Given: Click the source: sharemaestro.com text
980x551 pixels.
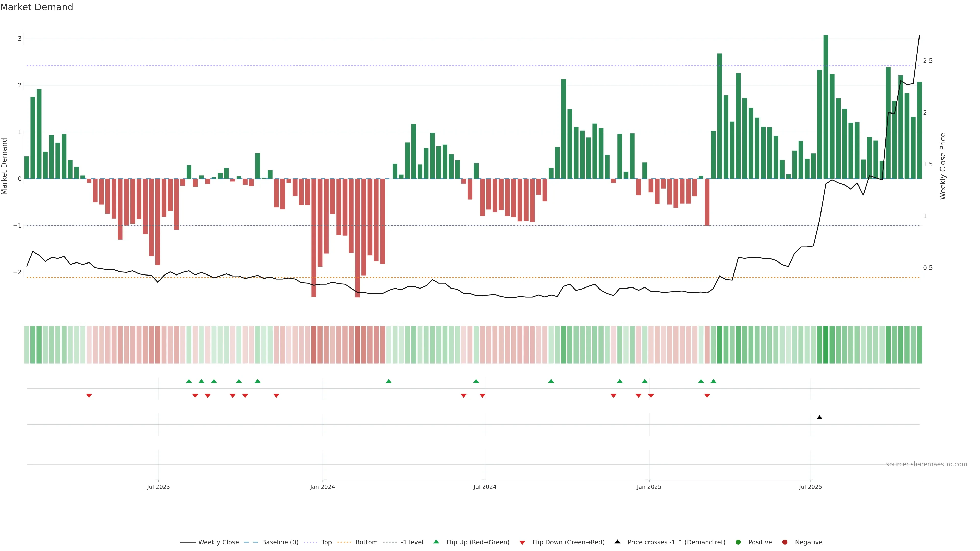Looking at the screenshot, I should 926,464.
